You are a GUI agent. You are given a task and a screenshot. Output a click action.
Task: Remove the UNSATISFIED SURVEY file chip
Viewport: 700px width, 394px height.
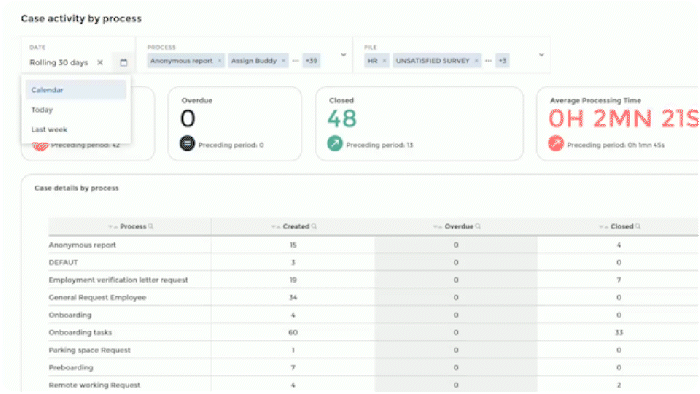click(476, 61)
